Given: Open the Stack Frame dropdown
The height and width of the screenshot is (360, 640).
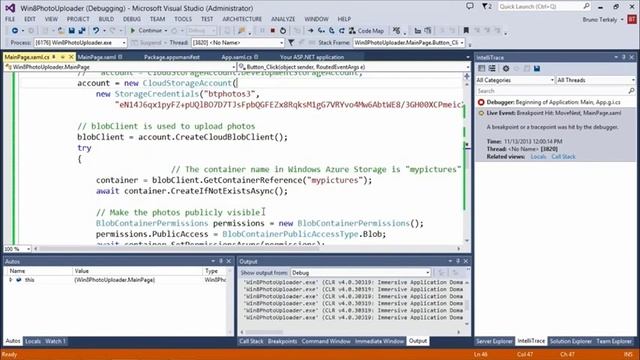Looking at the screenshot, I should 462,42.
